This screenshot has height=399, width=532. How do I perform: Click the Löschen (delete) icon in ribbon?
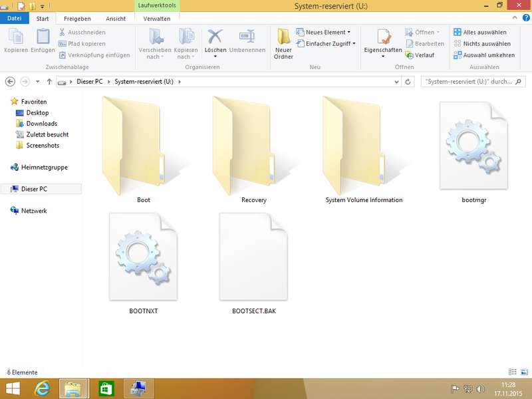click(x=215, y=39)
